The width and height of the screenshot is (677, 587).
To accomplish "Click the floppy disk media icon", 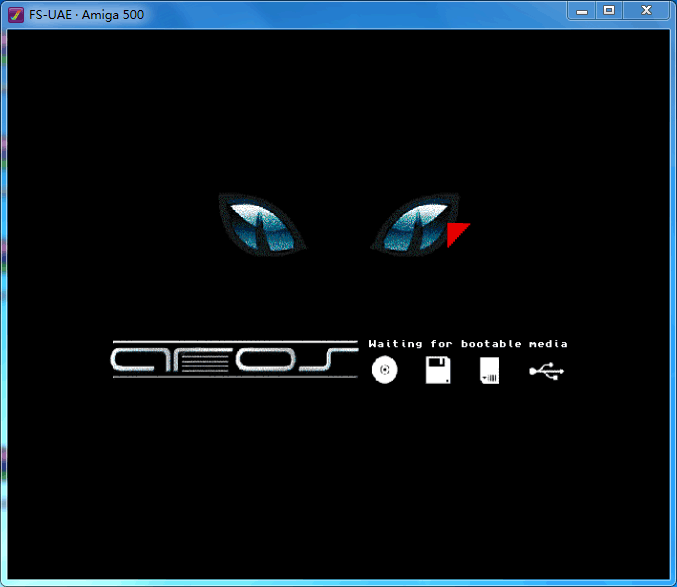I will coord(438,370).
